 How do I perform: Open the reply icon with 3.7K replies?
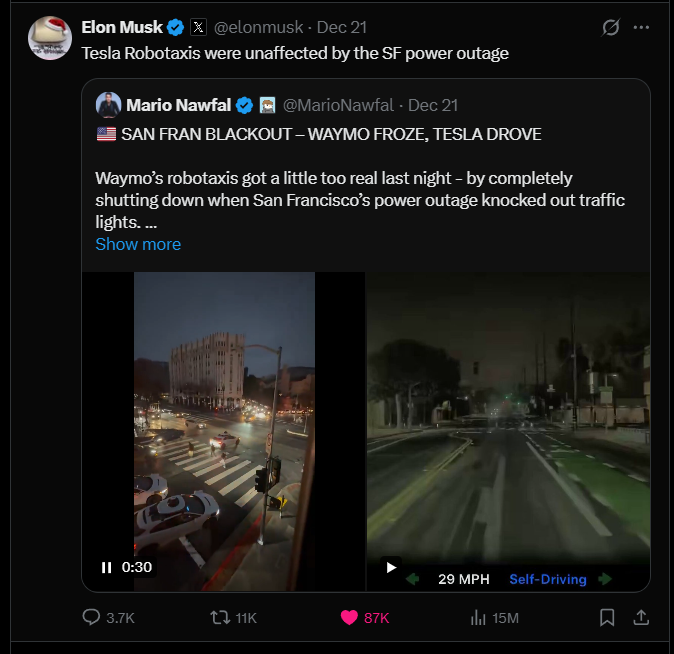92,618
